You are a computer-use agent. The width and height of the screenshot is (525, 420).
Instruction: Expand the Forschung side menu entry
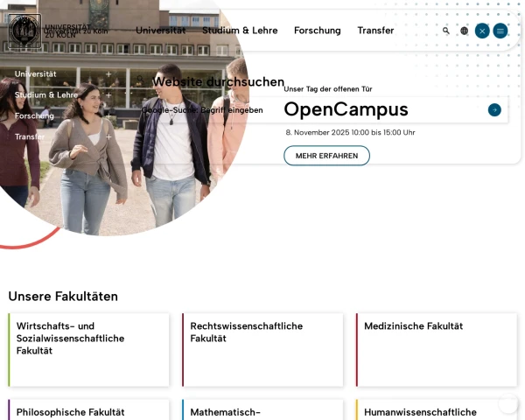click(108, 115)
